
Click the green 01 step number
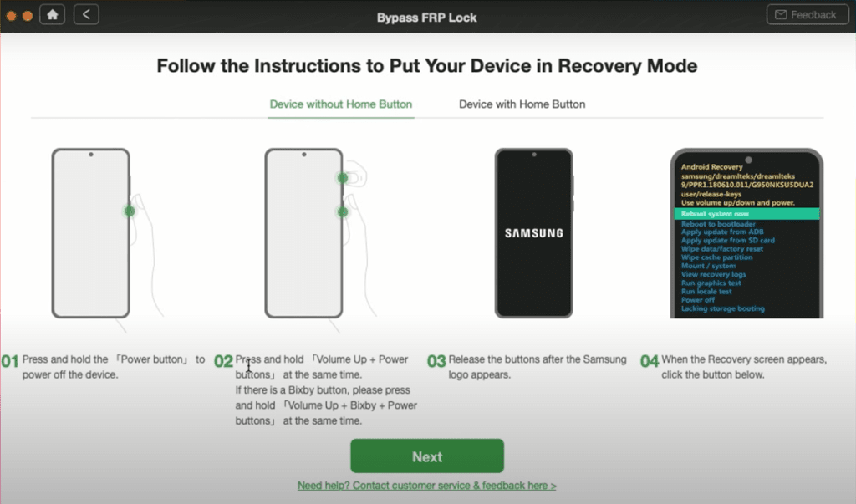click(x=10, y=361)
